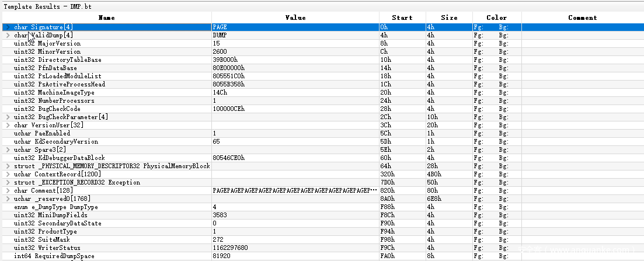Click the MinorVersion value 2600

pos(220,52)
